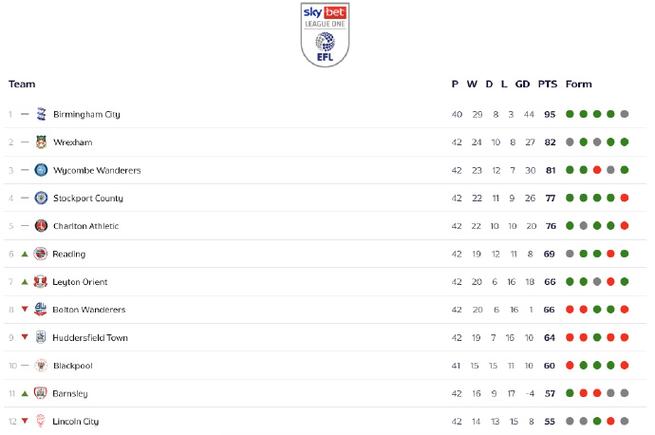Sort table by PTS column header
The image size is (655, 435).
[547, 84]
